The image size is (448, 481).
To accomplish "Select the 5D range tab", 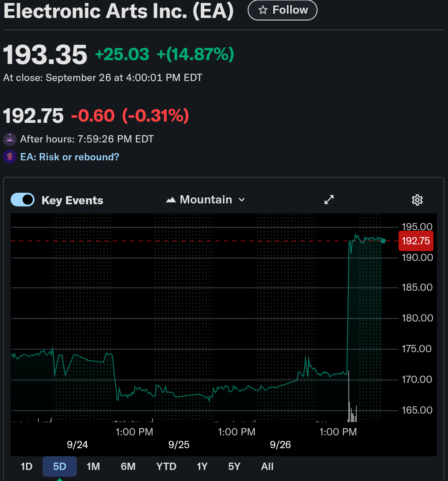I will coord(60,466).
